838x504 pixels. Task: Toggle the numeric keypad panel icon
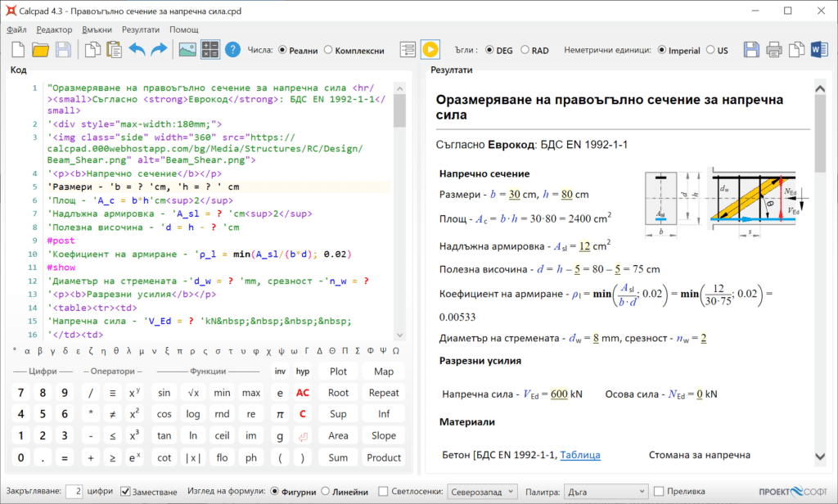click(x=209, y=50)
